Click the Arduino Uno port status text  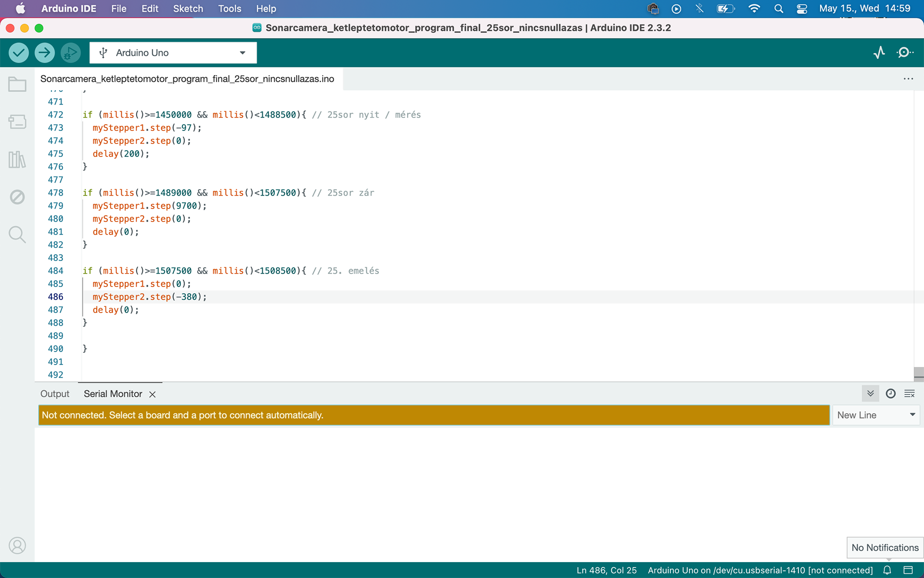(760, 570)
